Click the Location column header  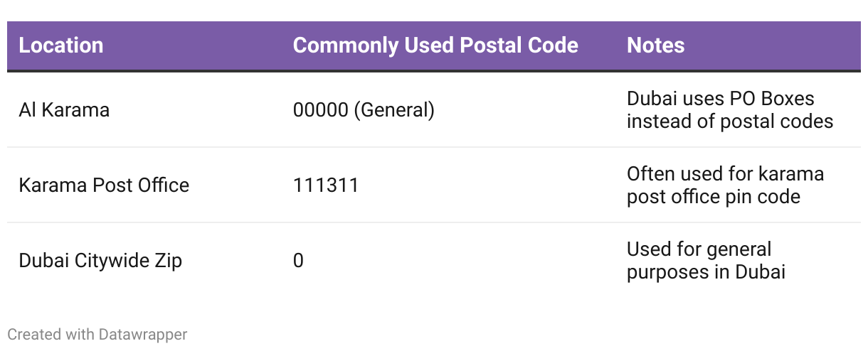click(x=61, y=45)
